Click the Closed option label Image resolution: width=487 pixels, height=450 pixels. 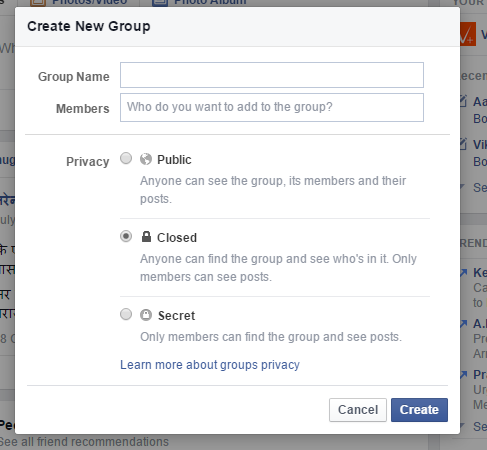click(x=177, y=238)
